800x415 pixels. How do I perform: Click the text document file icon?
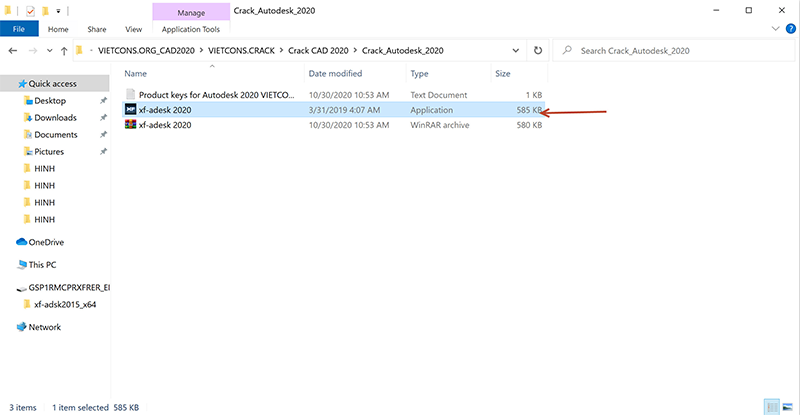(x=131, y=94)
